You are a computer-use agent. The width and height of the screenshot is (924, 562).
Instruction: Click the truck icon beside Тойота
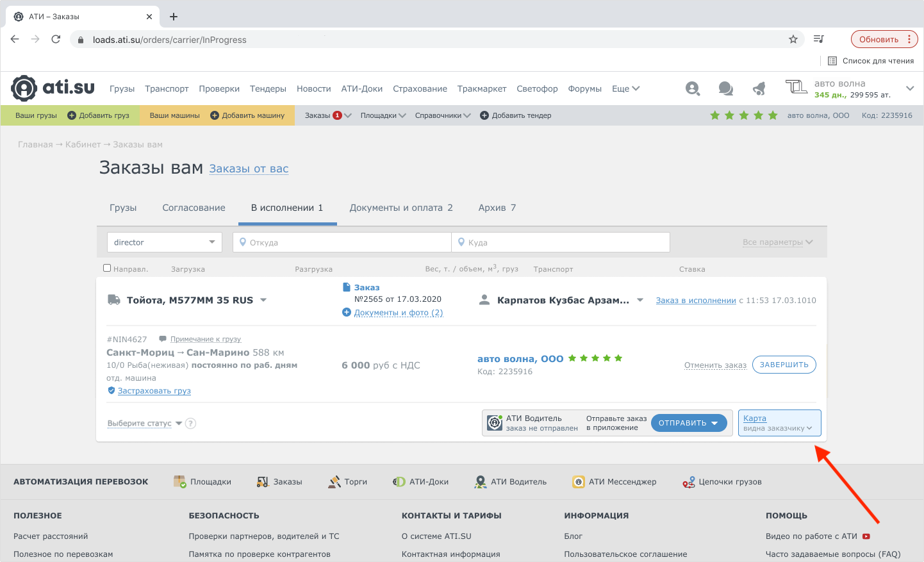tap(113, 300)
